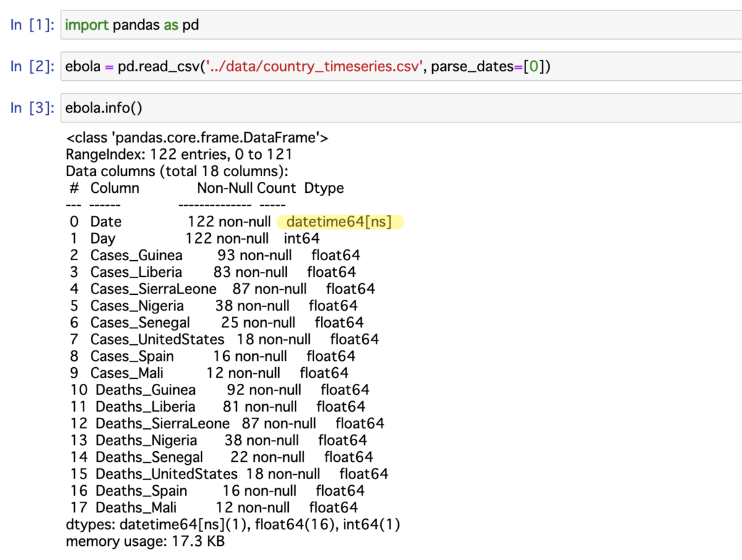Select the ebola.info() code cell

click(x=401, y=108)
